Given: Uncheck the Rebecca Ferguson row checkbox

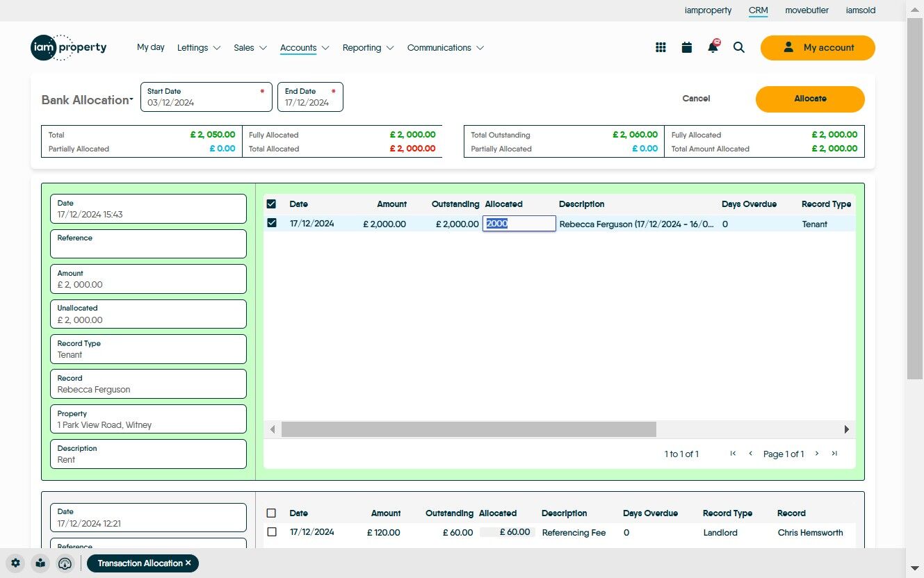Looking at the screenshot, I should click(272, 223).
